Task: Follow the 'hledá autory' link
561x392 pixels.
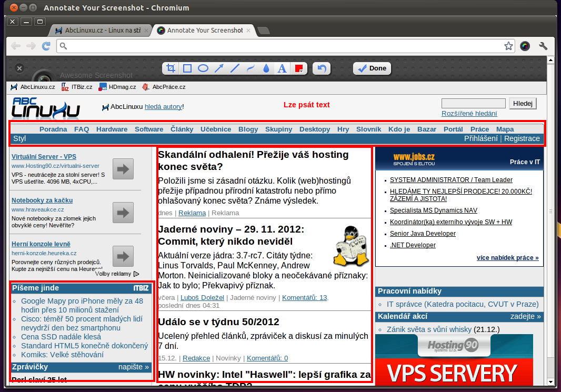Action: tap(164, 107)
